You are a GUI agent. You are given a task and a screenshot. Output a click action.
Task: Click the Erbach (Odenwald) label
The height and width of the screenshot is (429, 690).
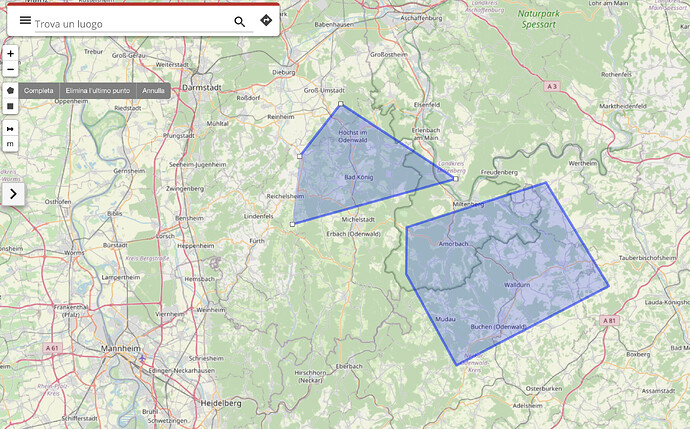point(353,234)
